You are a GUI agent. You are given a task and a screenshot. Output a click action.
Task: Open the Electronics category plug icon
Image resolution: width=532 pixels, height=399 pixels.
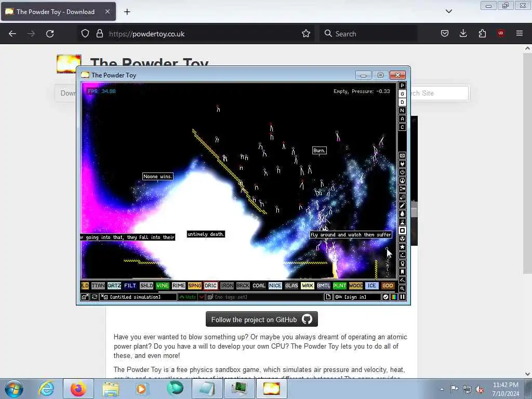402,164
